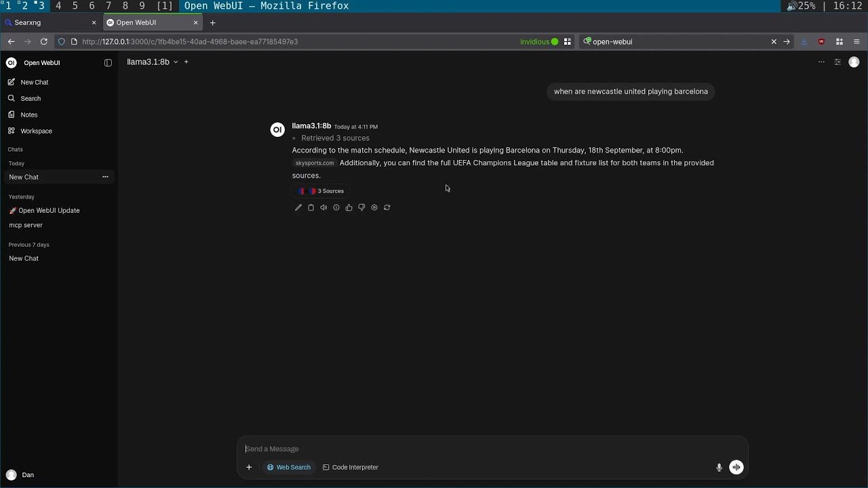
Task: Submit the search with arrow icon
Action: pyautogui.click(x=787, y=41)
